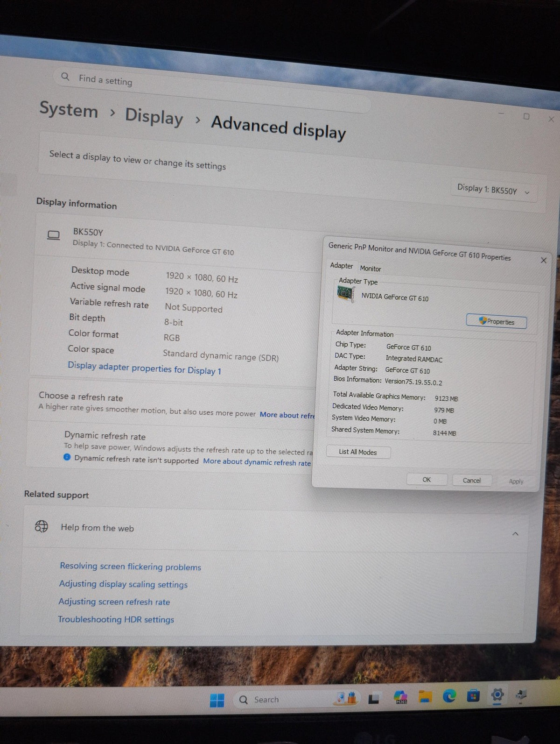Click the greyed Apply button

(x=516, y=482)
